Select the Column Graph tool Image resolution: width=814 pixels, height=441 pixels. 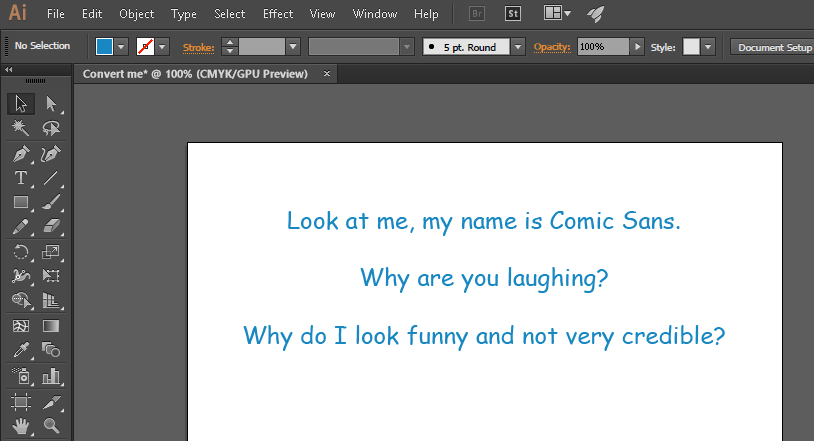51,376
